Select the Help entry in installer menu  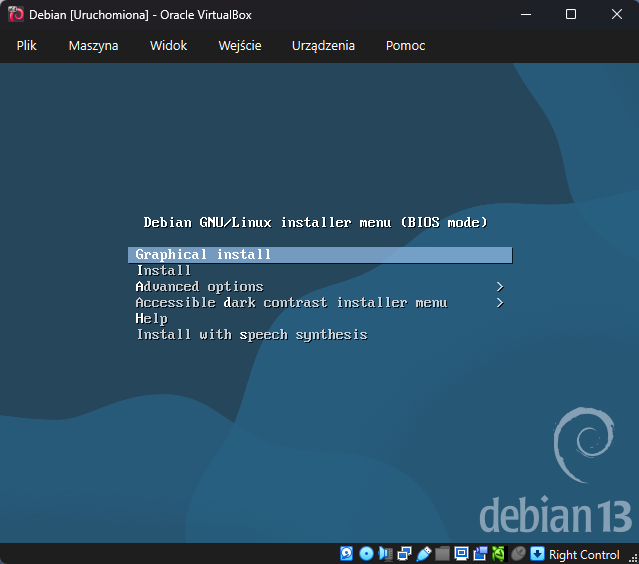(x=152, y=319)
